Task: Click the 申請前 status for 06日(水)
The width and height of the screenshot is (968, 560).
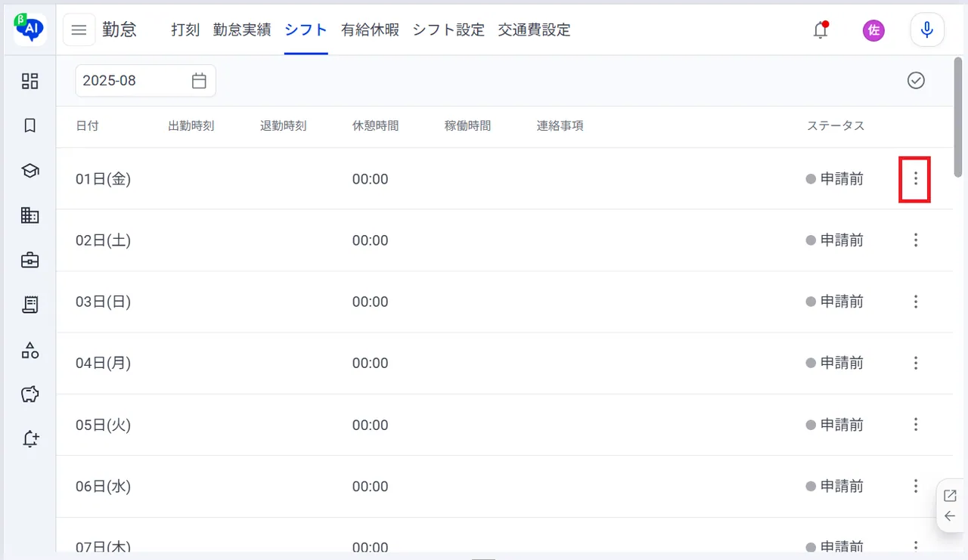Action: pos(835,486)
